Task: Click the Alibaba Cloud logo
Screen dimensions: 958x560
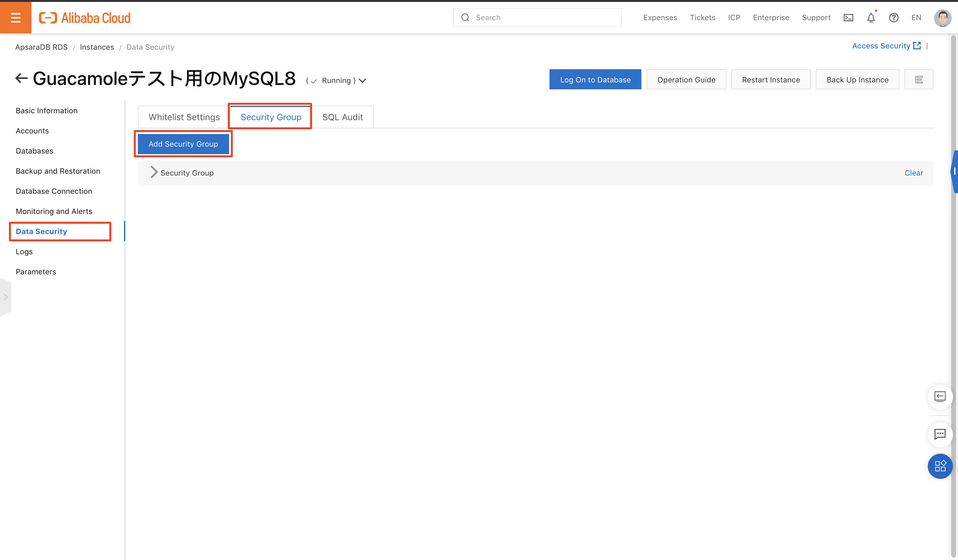Action: (84, 18)
